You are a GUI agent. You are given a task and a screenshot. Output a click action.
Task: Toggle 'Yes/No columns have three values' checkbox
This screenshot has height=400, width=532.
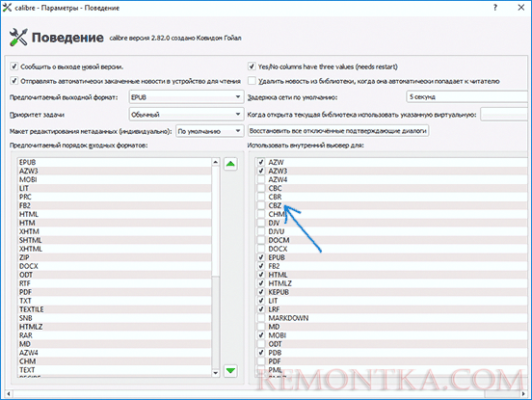tap(252, 67)
